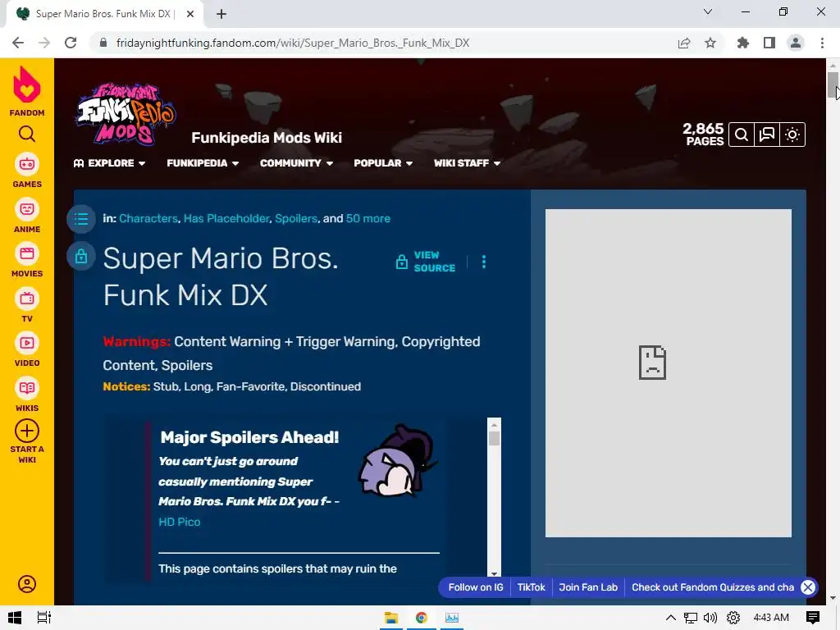The height and width of the screenshot is (630, 840).
Task: Click Funkipedia Mods Wiki title link
Action: (267, 138)
